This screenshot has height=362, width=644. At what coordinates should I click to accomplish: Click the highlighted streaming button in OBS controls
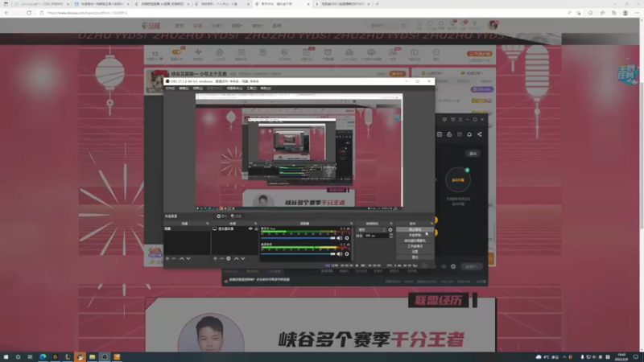tap(415, 230)
